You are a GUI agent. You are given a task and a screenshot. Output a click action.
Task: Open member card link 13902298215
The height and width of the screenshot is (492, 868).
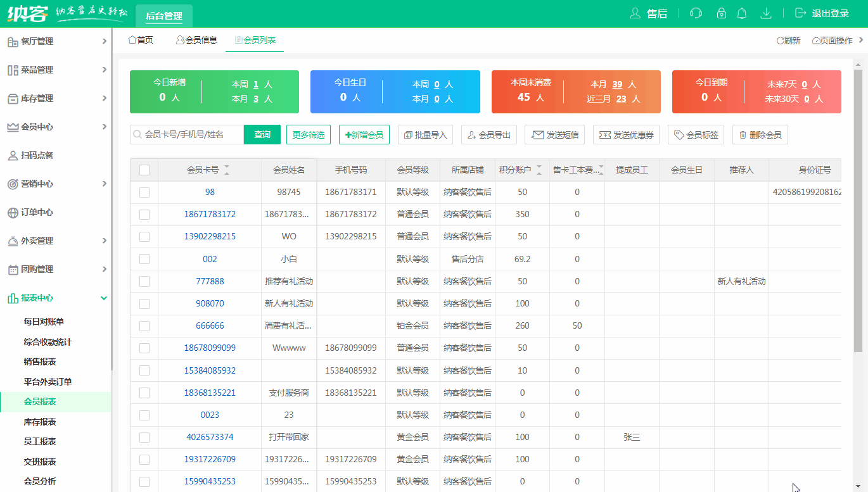[209, 236]
